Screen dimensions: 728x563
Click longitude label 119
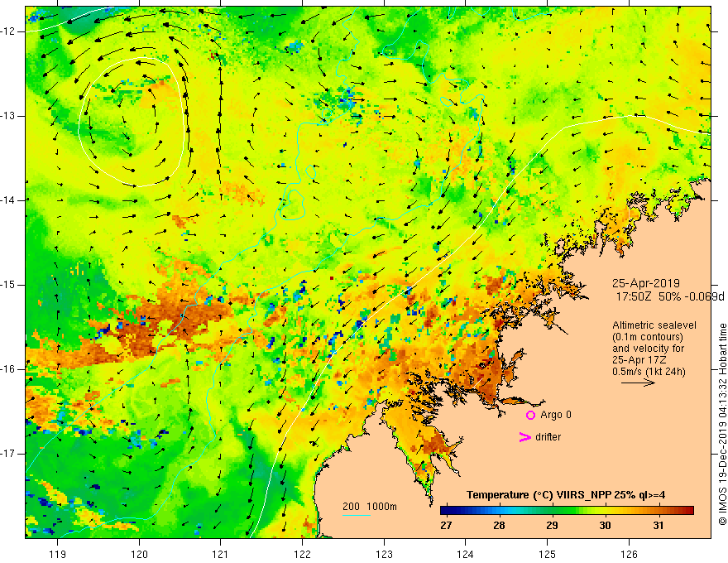coord(58,554)
